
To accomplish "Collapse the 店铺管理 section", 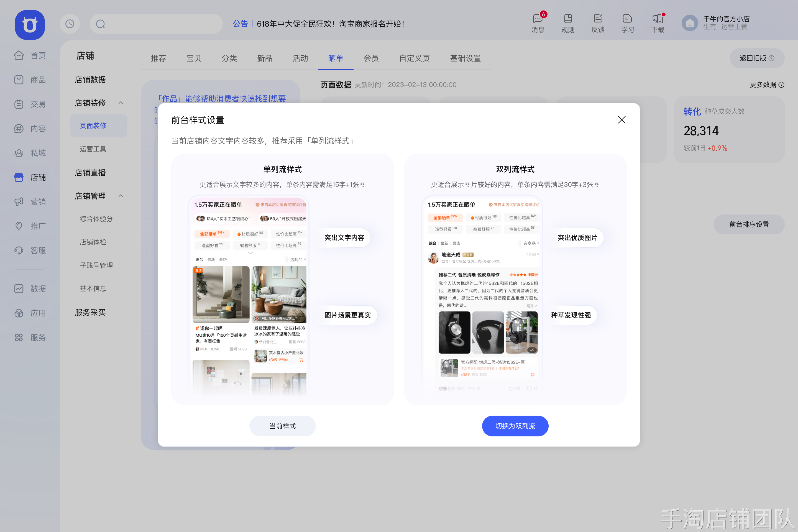I will 121,196.
